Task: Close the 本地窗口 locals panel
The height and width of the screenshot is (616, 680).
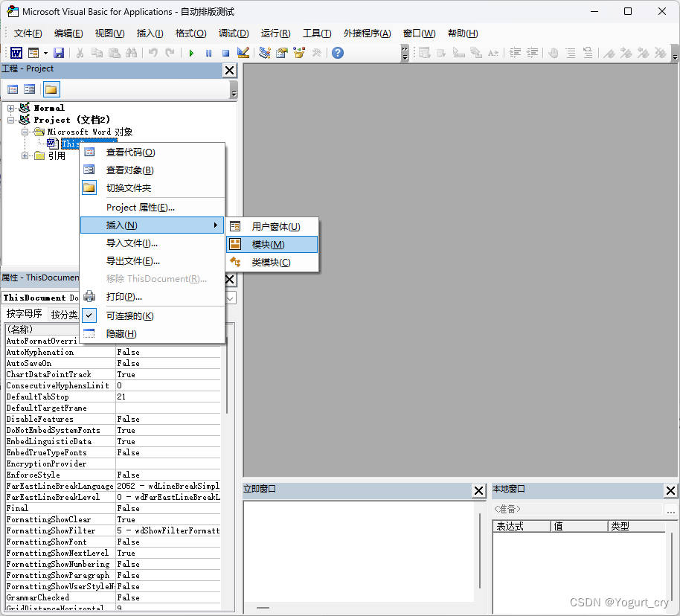Action: click(x=670, y=490)
